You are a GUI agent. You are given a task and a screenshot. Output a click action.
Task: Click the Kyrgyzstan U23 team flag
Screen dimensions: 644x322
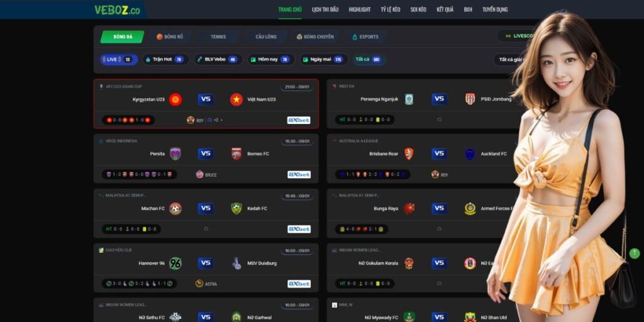175,99
